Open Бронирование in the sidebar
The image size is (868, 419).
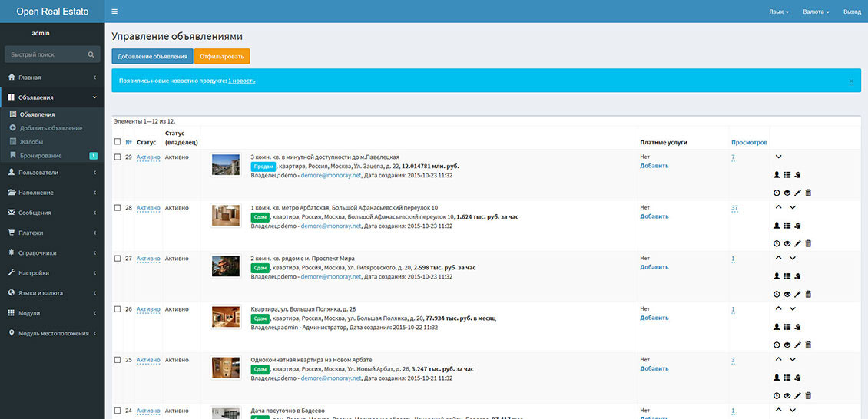coord(41,156)
